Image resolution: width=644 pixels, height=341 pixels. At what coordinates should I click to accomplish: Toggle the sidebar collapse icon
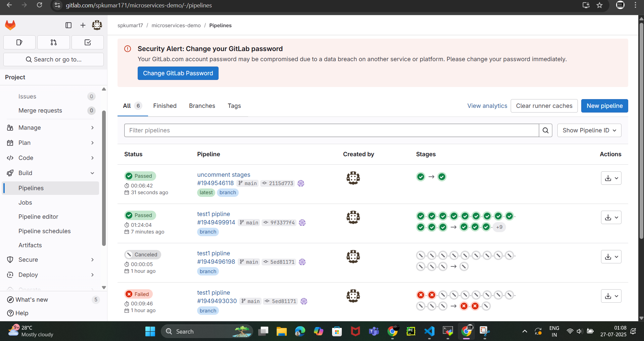click(x=68, y=25)
